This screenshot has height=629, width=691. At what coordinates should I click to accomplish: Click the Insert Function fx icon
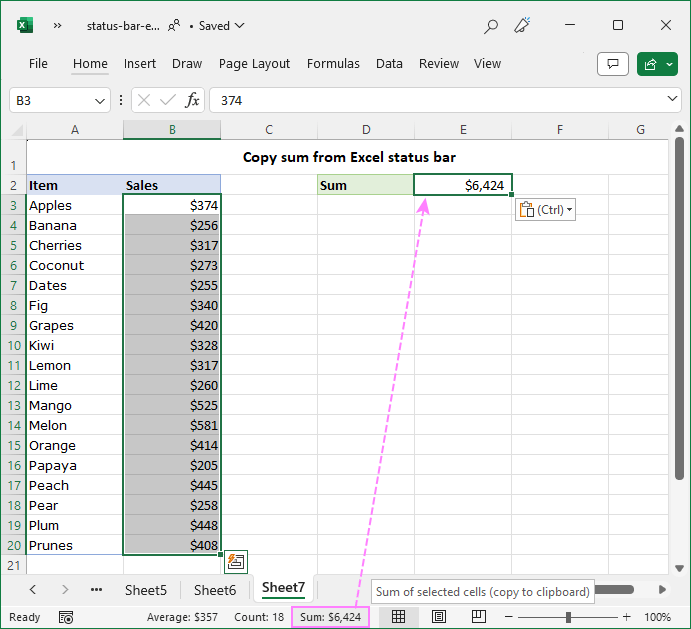click(192, 100)
